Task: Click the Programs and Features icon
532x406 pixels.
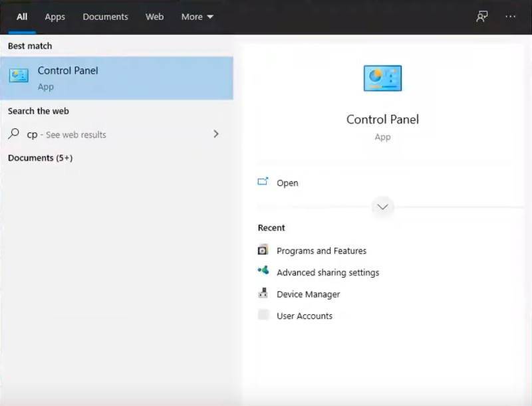Action: click(x=263, y=251)
